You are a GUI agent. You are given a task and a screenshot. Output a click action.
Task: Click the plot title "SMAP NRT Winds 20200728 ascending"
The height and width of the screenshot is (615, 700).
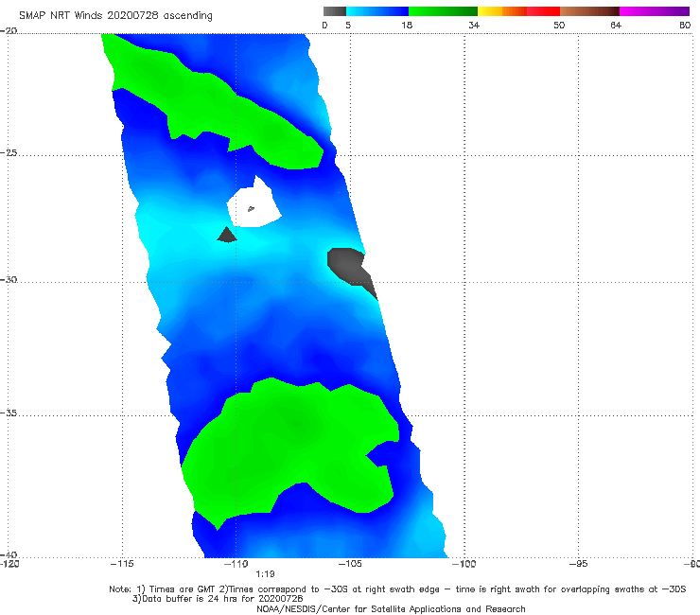(x=115, y=15)
